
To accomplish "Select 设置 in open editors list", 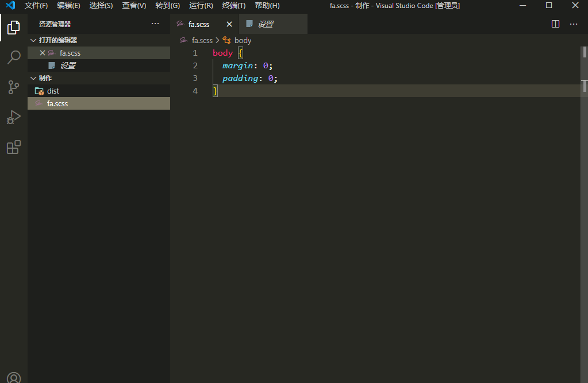I will (x=99, y=65).
